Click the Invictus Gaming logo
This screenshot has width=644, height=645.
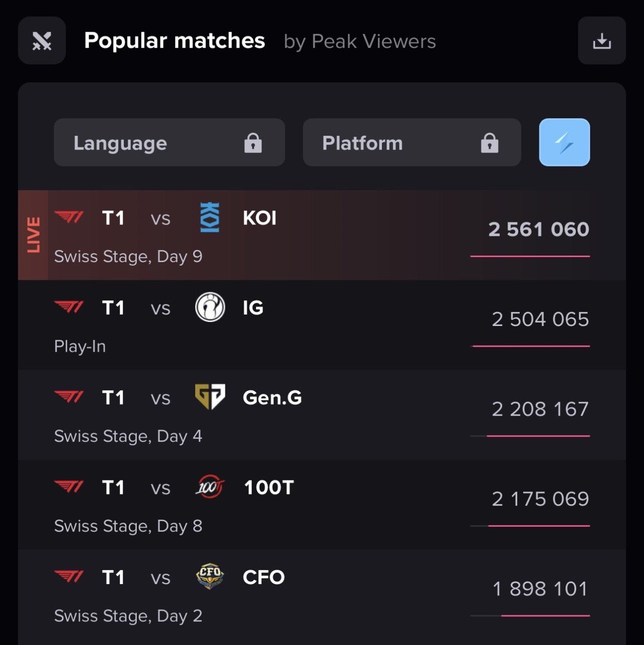tap(210, 307)
